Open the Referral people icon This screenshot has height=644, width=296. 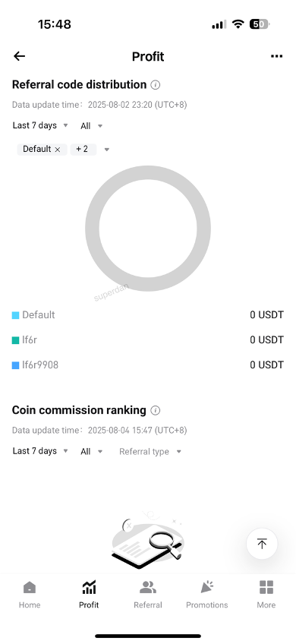pos(148,588)
